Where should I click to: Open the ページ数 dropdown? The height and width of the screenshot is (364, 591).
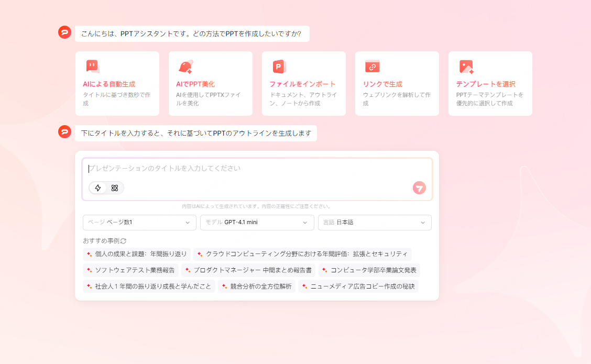(139, 223)
